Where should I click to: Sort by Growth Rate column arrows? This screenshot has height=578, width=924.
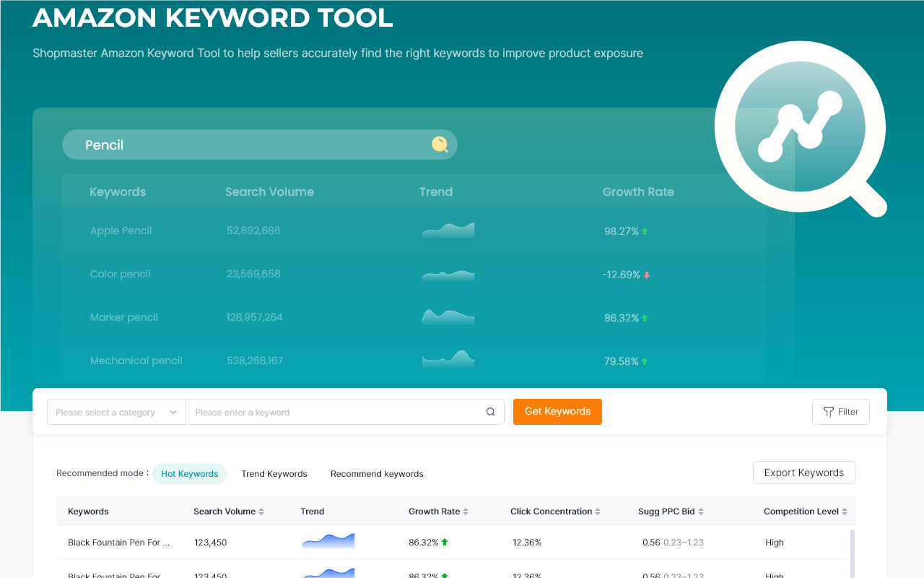[x=466, y=512]
